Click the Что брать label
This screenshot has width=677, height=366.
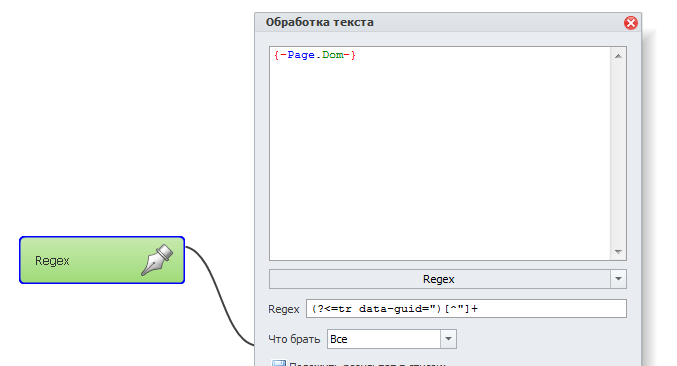[294, 339]
